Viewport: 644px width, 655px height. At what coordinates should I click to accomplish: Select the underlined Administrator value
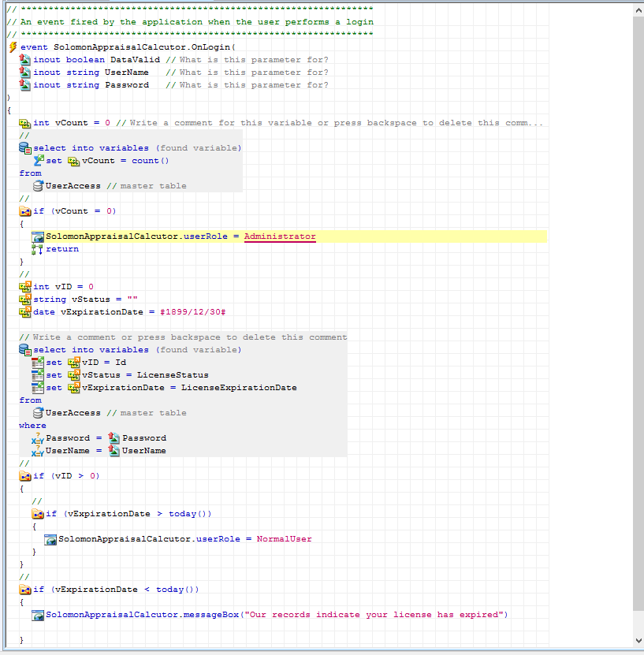(280, 236)
